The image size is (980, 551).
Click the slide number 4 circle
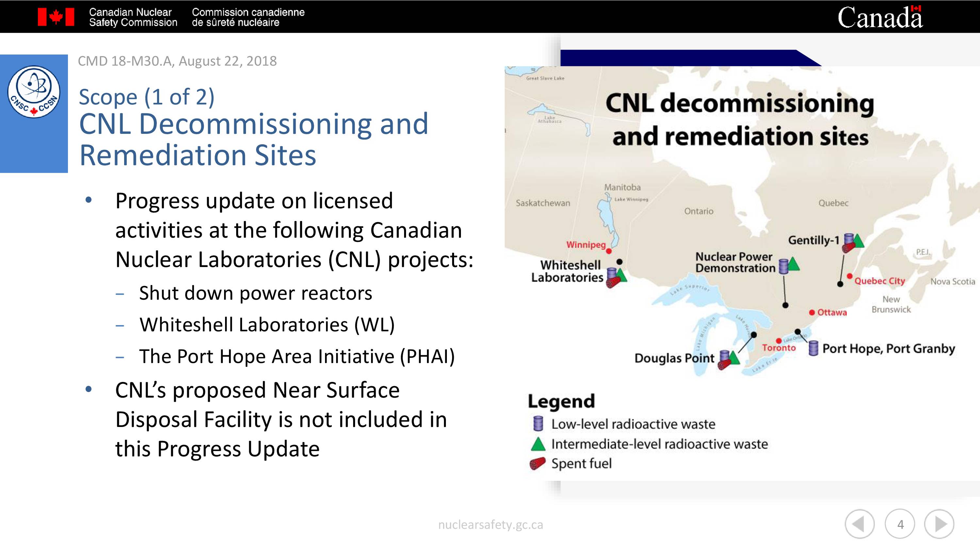(x=900, y=524)
